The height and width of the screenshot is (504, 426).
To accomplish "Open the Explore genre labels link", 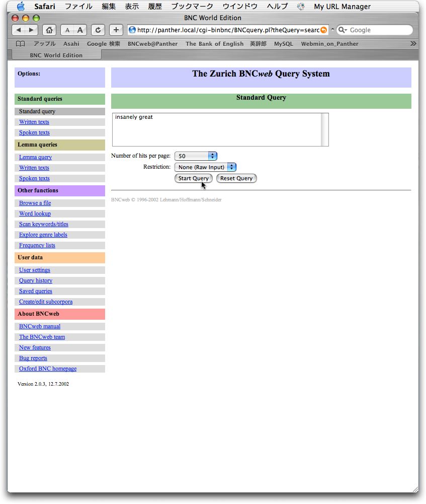I will 43,235.
